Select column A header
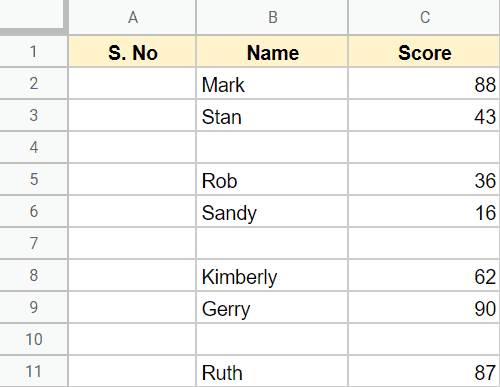The image size is (500, 387). (132, 17)
